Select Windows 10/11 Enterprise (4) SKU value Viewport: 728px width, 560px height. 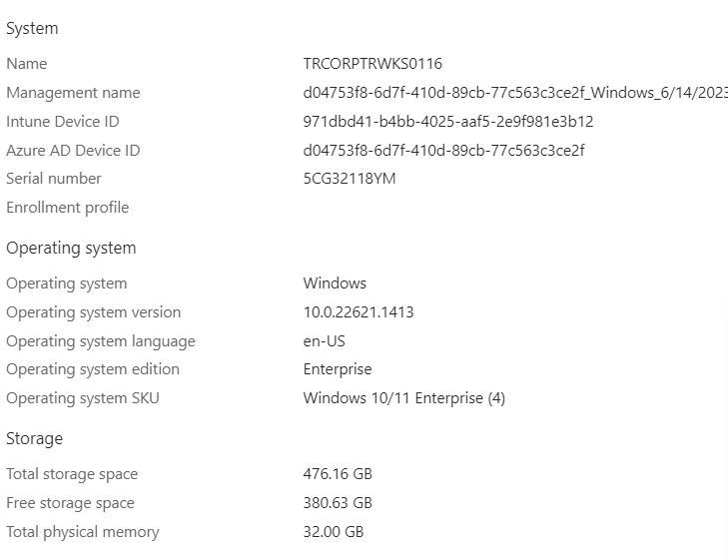(x=403, y=398)
